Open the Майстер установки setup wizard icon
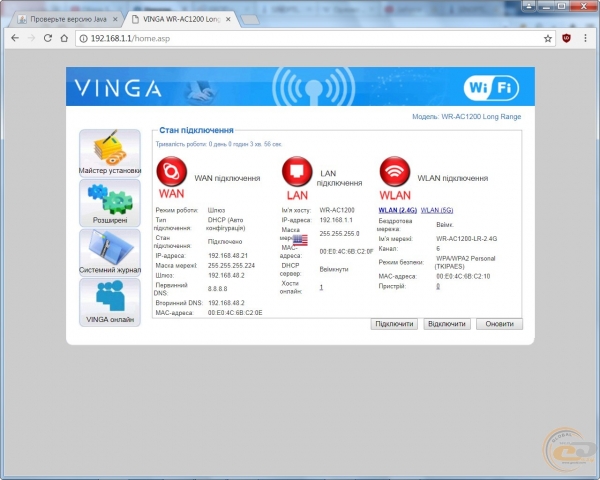The image size is (600, 480). tap(110, 153)
